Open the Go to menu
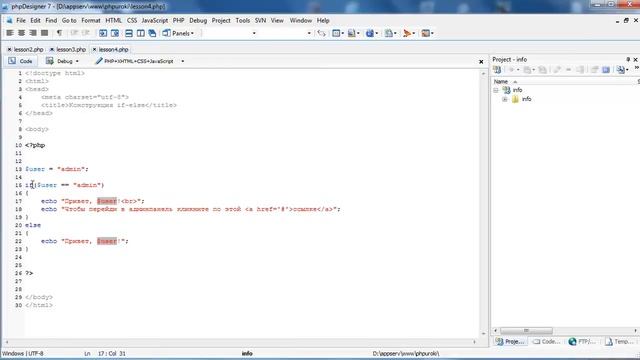 click(x=69, y=20)
